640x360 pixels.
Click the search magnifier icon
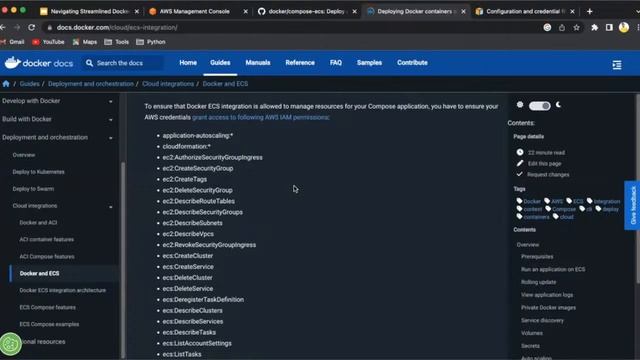tap(89, 63)
